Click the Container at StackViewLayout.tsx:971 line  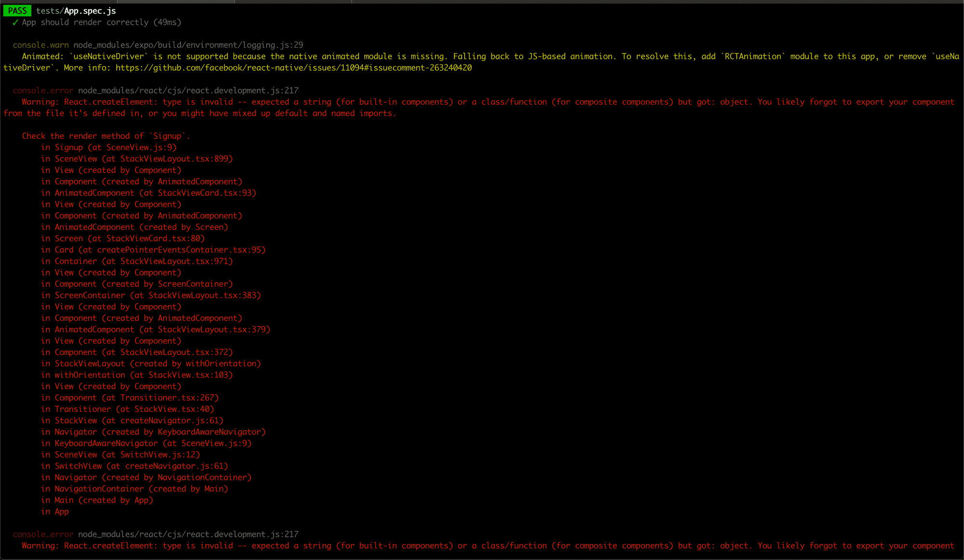point(136,261)
